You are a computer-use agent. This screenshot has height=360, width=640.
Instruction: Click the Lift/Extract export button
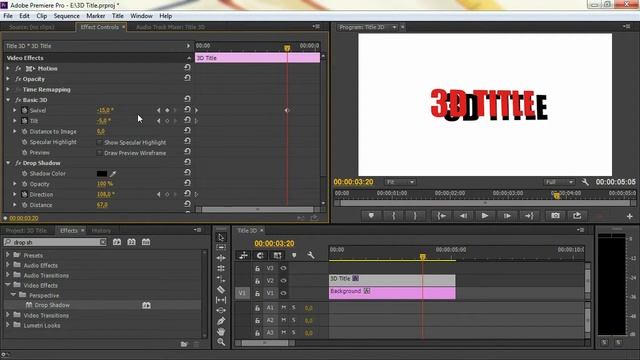tap(577, 216)
